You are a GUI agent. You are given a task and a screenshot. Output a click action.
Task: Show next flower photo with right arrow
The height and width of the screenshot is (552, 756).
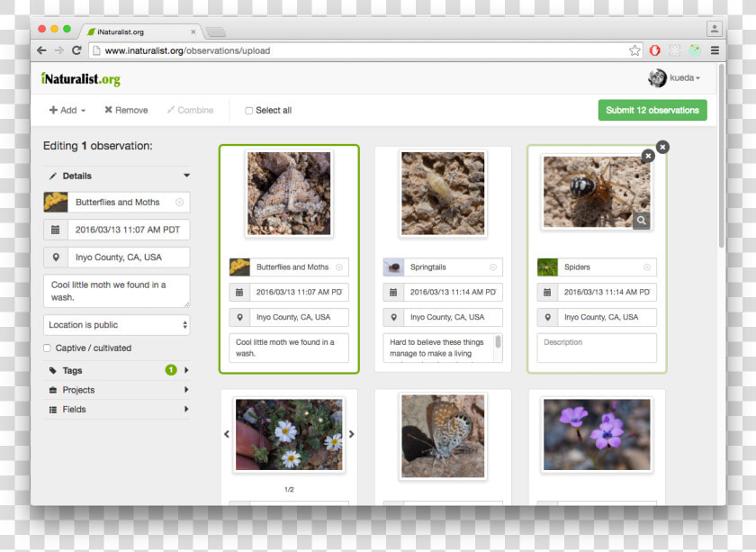tap(352, 434)
